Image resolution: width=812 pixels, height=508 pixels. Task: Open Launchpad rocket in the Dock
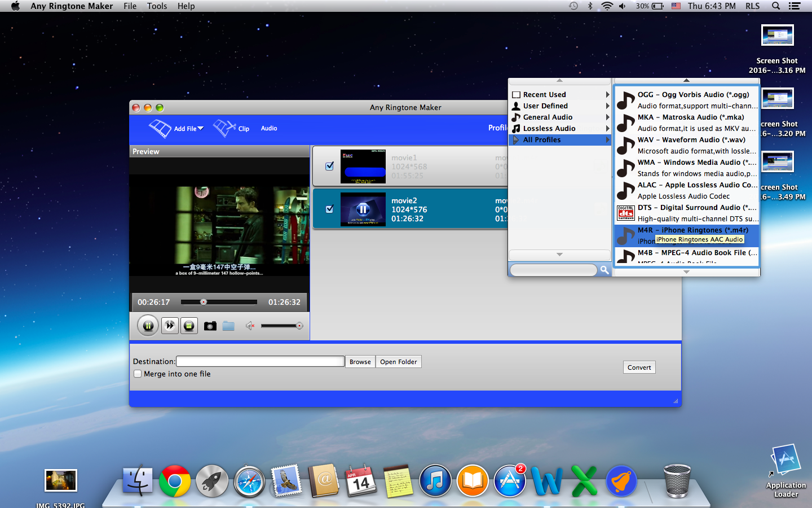click(212, 481)
